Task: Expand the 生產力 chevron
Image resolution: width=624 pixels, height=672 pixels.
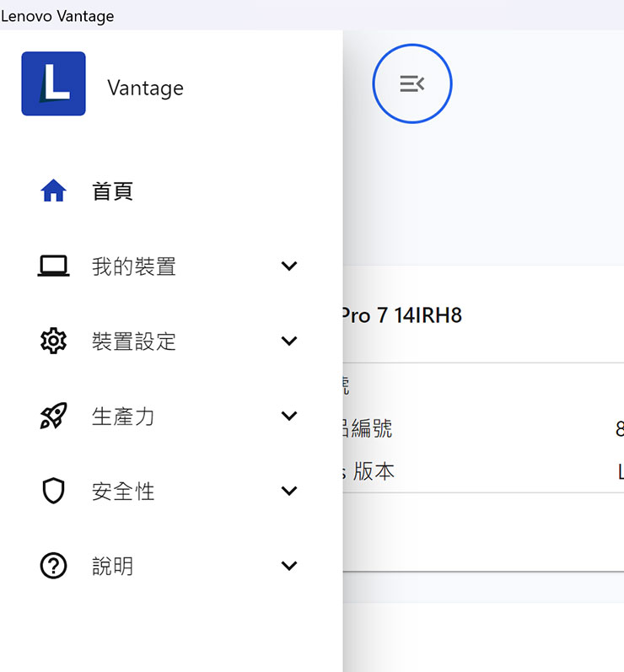Action: [x=289, y=417]
